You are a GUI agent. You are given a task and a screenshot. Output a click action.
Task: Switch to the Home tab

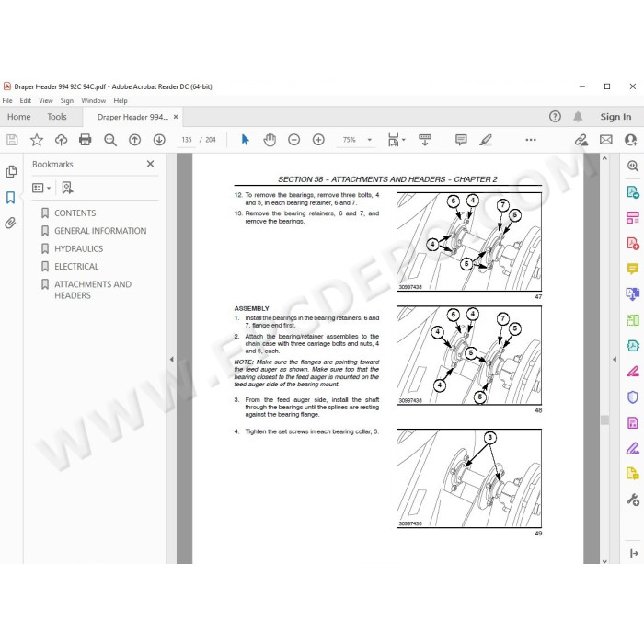(x=19, y=117)
